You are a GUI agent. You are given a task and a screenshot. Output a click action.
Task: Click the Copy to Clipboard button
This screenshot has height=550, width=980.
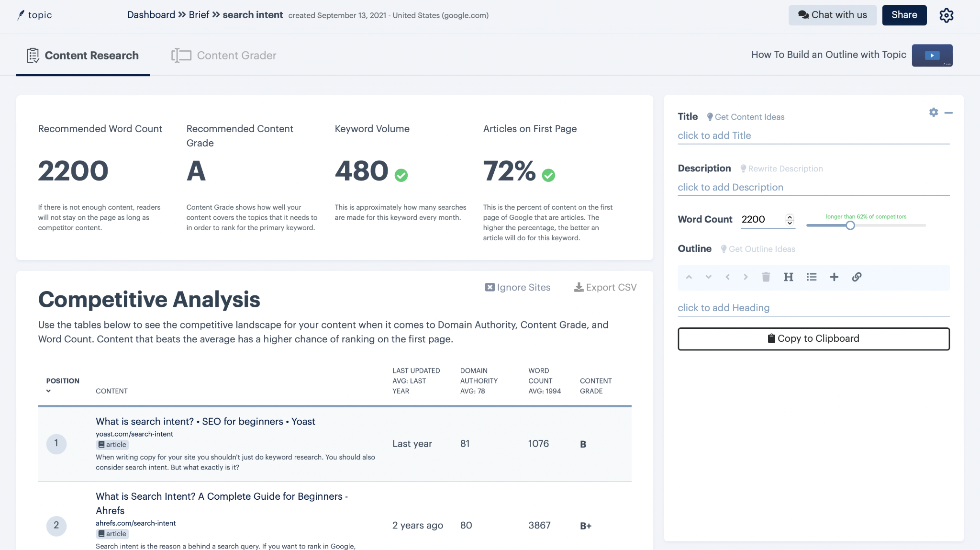click(x=813, y=339)
